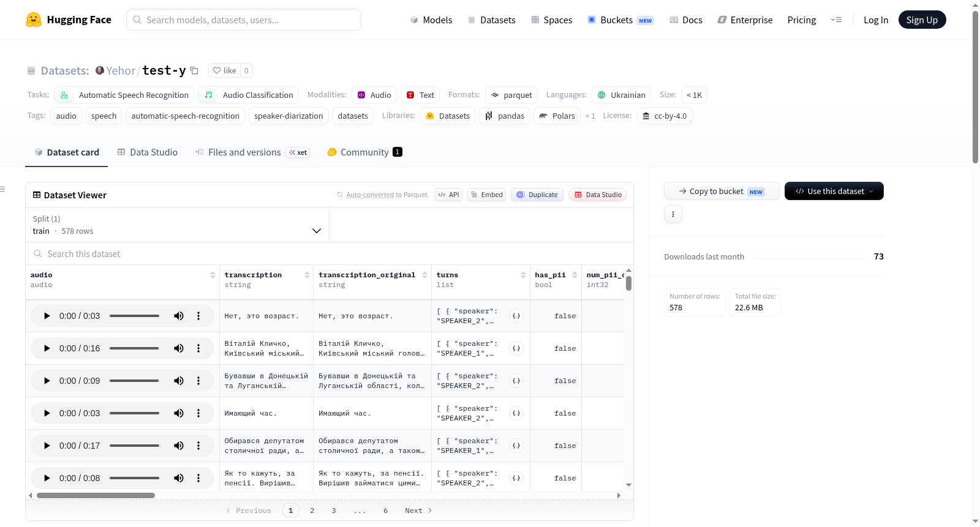Viewport: 980px width, 527px height.
Task: Open audio options menu for "Як то кажуть" row
Action: [x=198, y=478]
